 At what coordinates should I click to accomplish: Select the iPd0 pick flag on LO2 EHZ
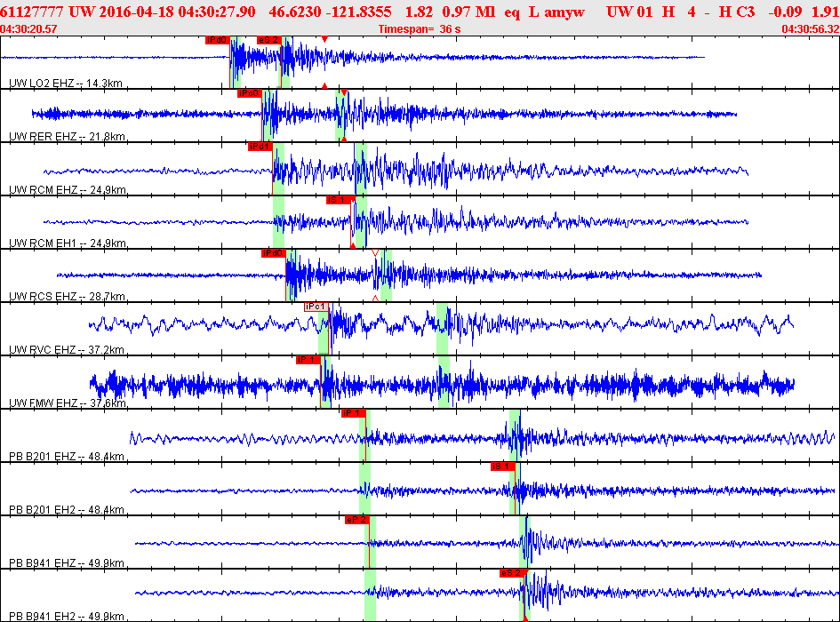(x=218, y=40)
